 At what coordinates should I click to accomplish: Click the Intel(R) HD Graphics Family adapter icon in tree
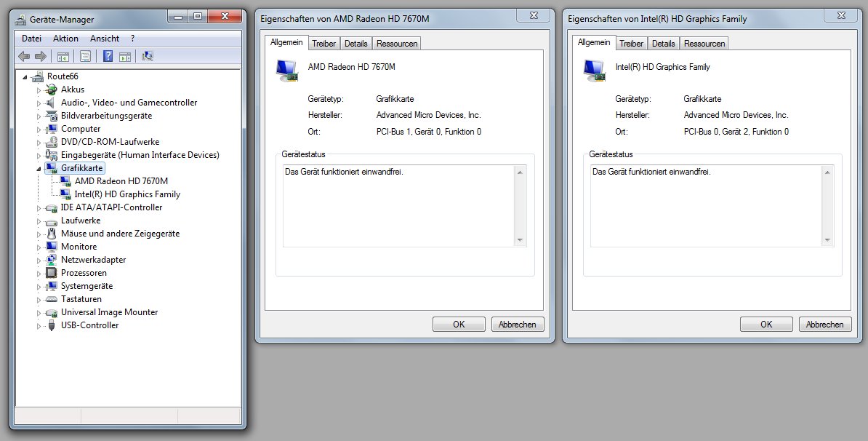[65, 194]
